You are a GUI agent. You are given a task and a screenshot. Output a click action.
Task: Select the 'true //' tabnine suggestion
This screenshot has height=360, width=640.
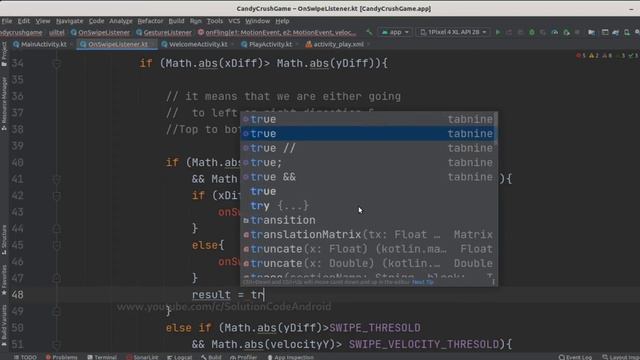367,148
